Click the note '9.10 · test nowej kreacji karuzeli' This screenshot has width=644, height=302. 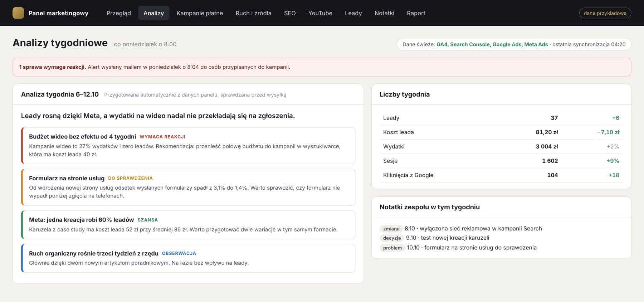pyautogui.click(x=448, y=238)
